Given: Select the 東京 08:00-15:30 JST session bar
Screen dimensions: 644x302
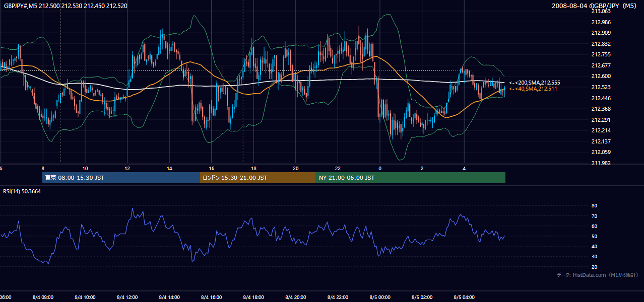Looking at the screenshot, I should click(121, 178).
